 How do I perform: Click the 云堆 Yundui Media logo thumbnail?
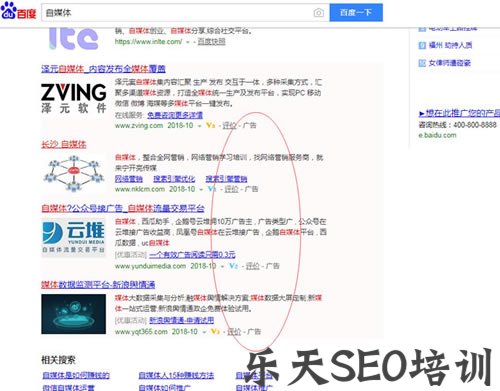[74, 237]
